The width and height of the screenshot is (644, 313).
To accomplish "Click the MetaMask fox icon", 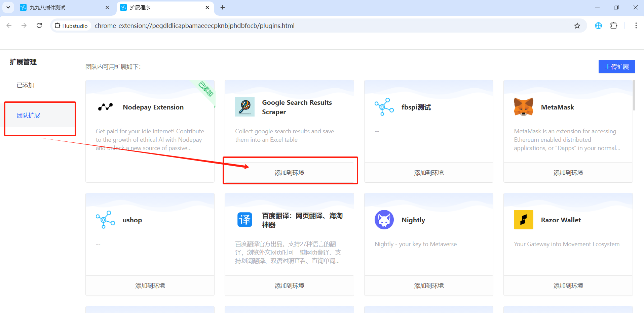I will click(524, 107).
